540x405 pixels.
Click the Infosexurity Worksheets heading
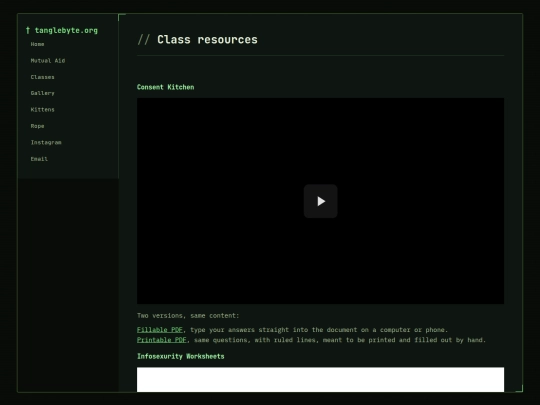pos(180,356)
